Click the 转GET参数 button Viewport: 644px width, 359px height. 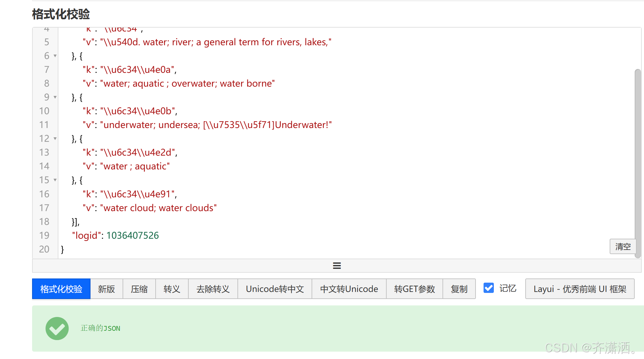415,289
